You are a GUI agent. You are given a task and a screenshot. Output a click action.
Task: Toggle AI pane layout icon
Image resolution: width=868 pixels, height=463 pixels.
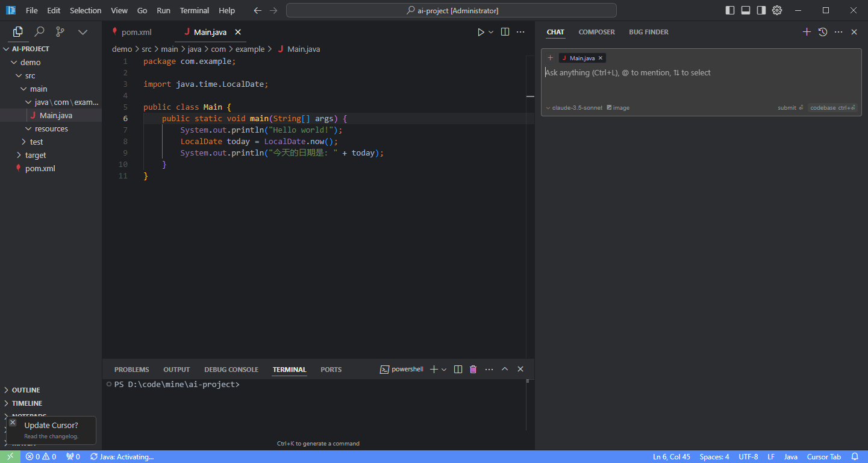tap(761, 10)
